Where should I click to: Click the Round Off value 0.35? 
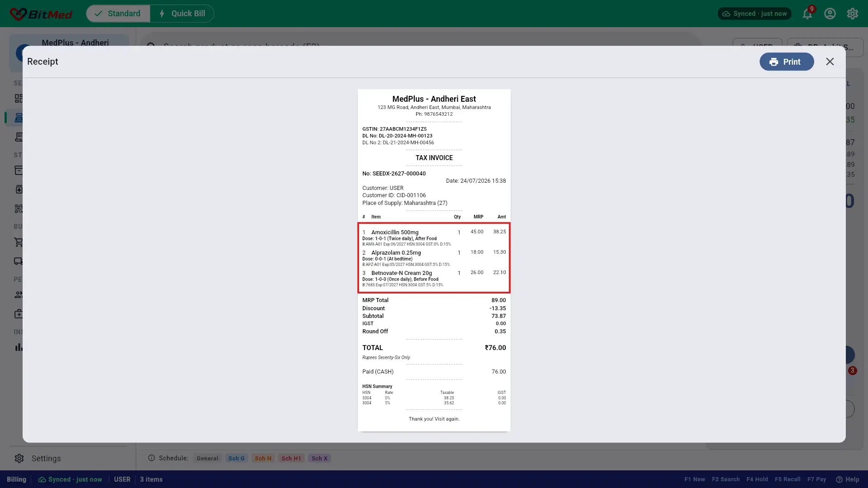[x=500, y=331]
